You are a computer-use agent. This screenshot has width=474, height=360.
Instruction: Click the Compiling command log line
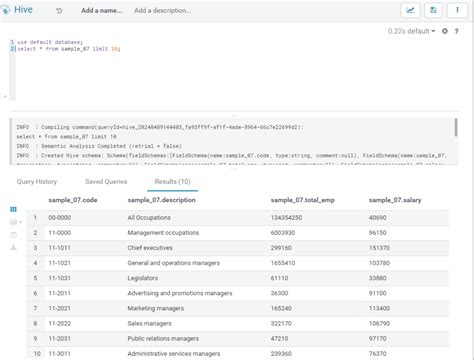160,127
